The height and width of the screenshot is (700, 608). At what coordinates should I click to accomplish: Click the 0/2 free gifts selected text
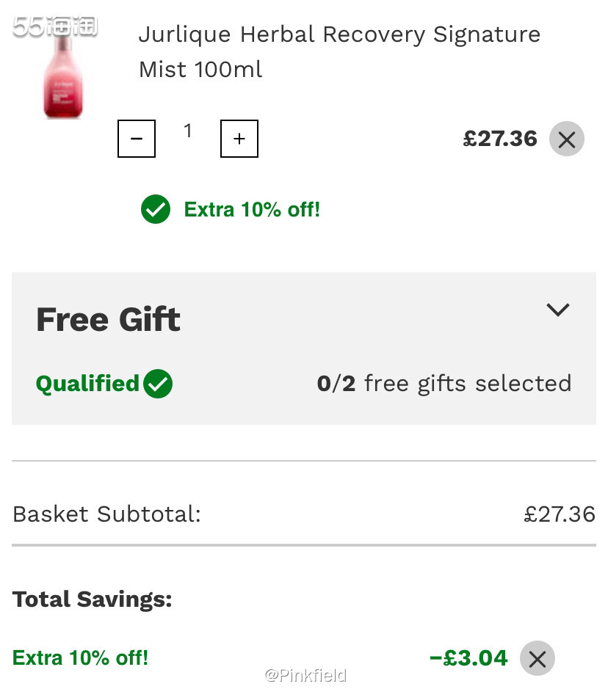click(x=444, y=384)
